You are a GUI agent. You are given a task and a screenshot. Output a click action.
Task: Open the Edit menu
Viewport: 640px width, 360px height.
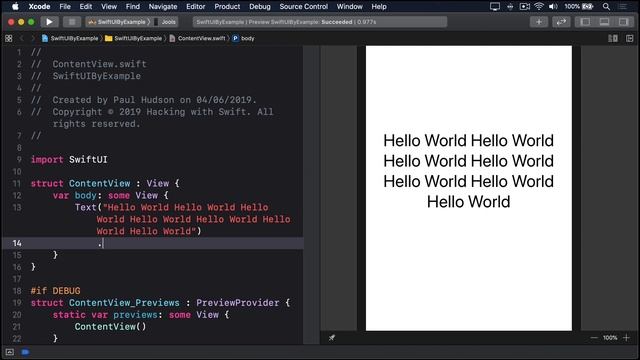coord(86,7)
